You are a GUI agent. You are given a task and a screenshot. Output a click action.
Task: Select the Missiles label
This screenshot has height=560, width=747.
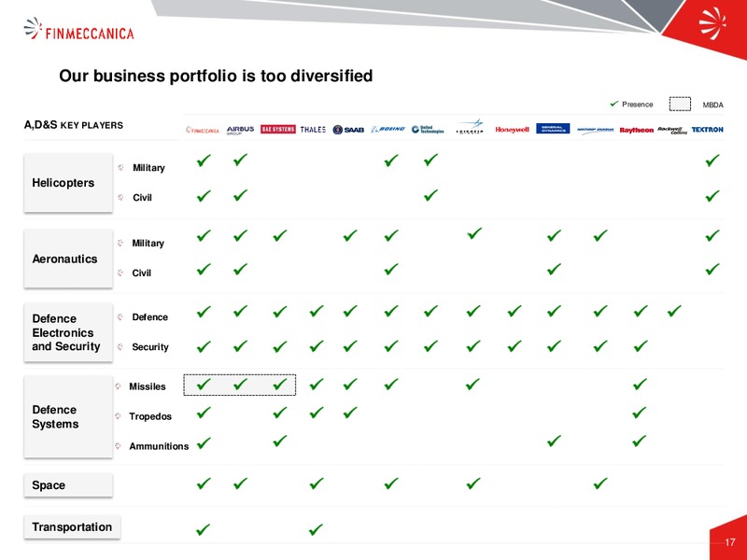point(148,386)
